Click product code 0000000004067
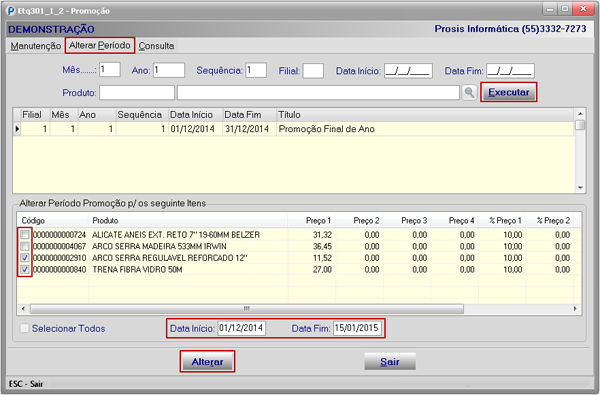600x395 pixels. point(59,246)
